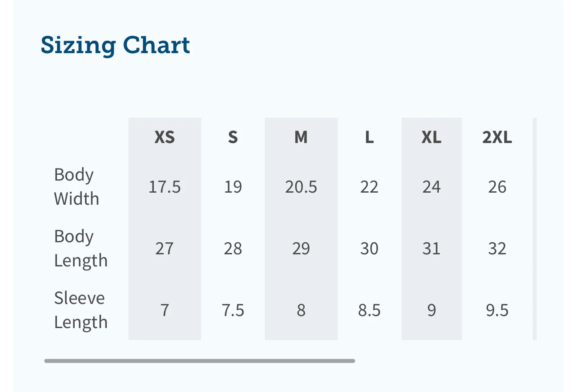Select the XL column header
The width and height of the screenshot is (577, 392).
(431, 137)
